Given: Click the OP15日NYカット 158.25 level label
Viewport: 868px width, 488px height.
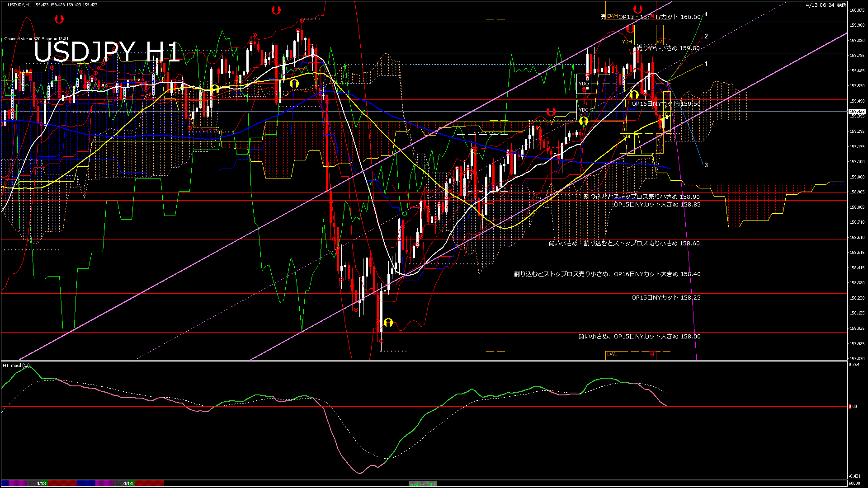Looking at the screenshot, I should pyautogui.click(x=665, y=297).
